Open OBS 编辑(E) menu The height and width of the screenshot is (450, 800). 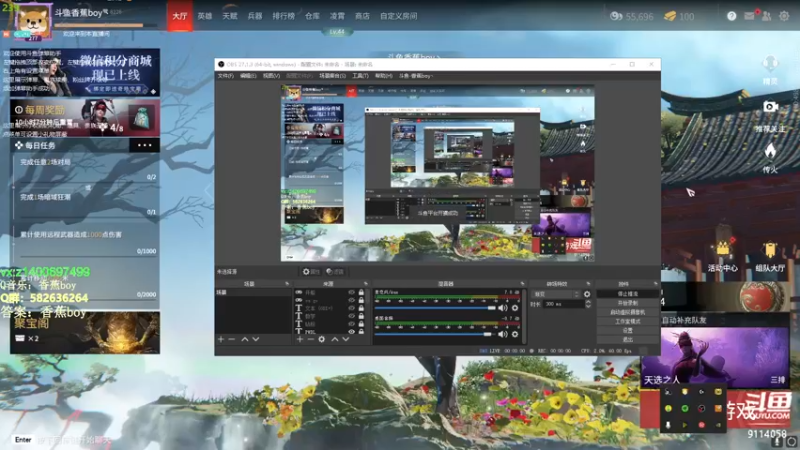(248, 76)
